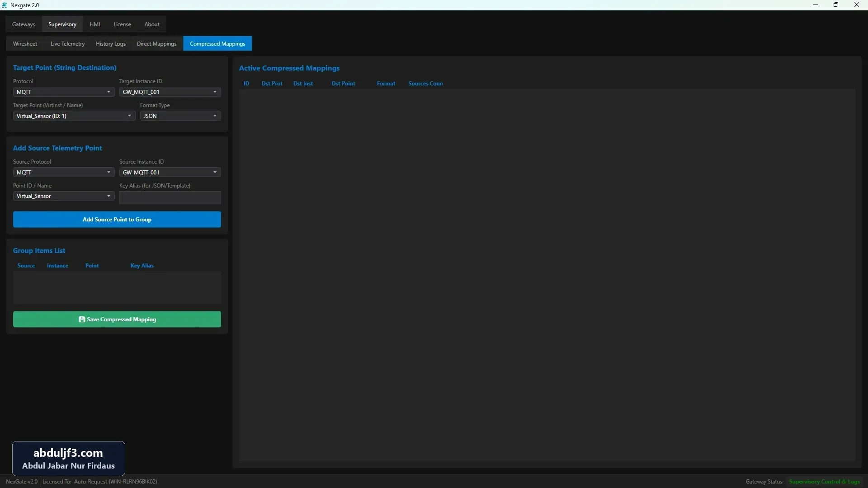This screenshot has height=488, width=868.
Task: Open the Gateways tab
Action: pyautogui.click(x=24, y=24)
